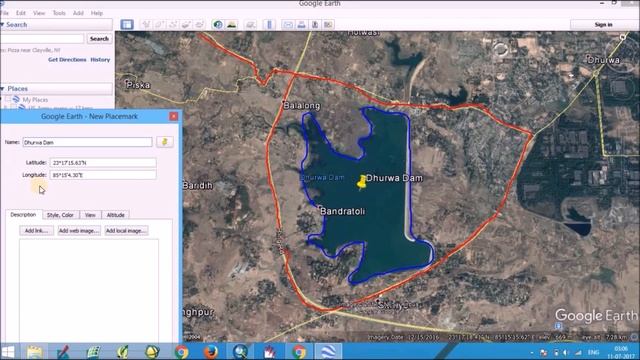
Task: Click the taskbar clock showing 03:06
Action: (x=620, y=352)
